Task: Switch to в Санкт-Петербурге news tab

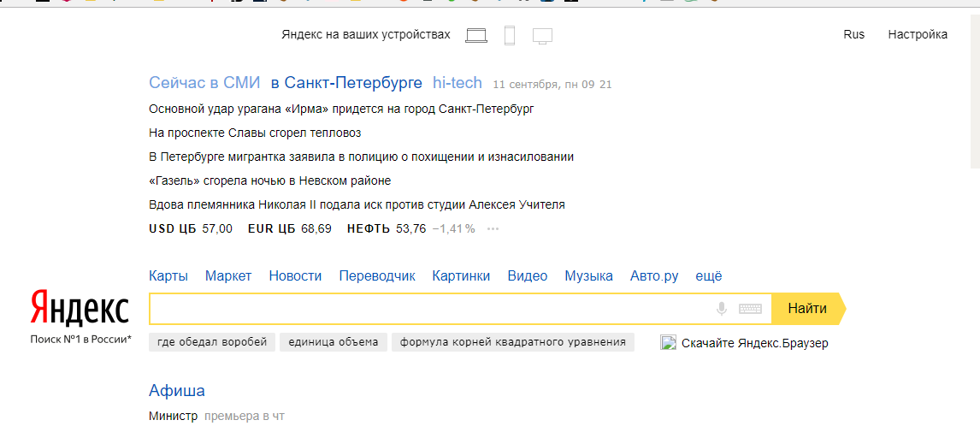Action: (x=347, y=83)
